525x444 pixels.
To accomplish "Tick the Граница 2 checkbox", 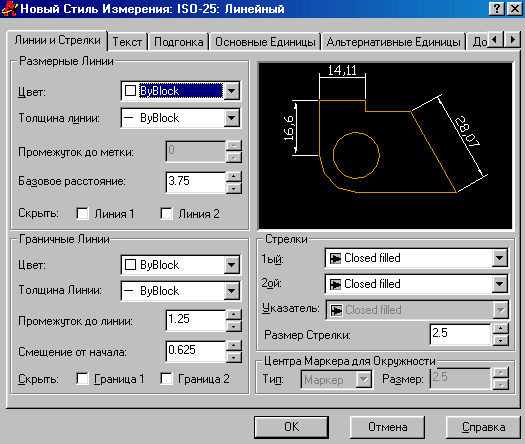I will (166, 379).
